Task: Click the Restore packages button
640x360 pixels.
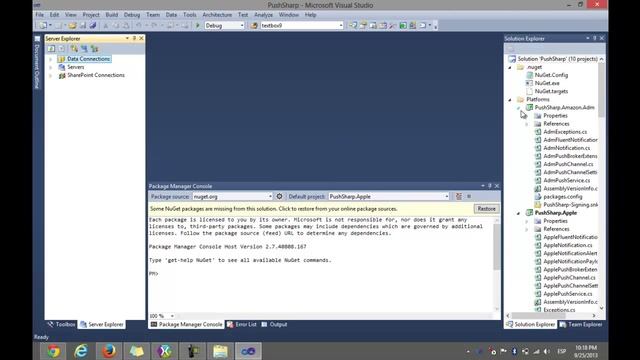Action: click(486, 209)
